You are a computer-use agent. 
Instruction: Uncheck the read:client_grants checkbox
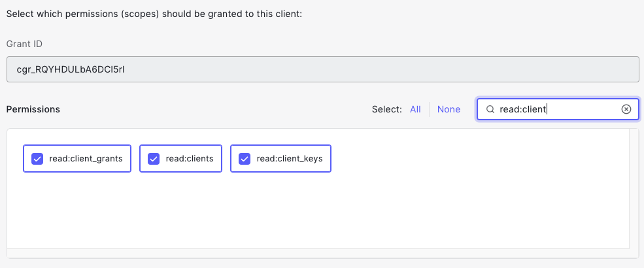(x=37, y=158)
